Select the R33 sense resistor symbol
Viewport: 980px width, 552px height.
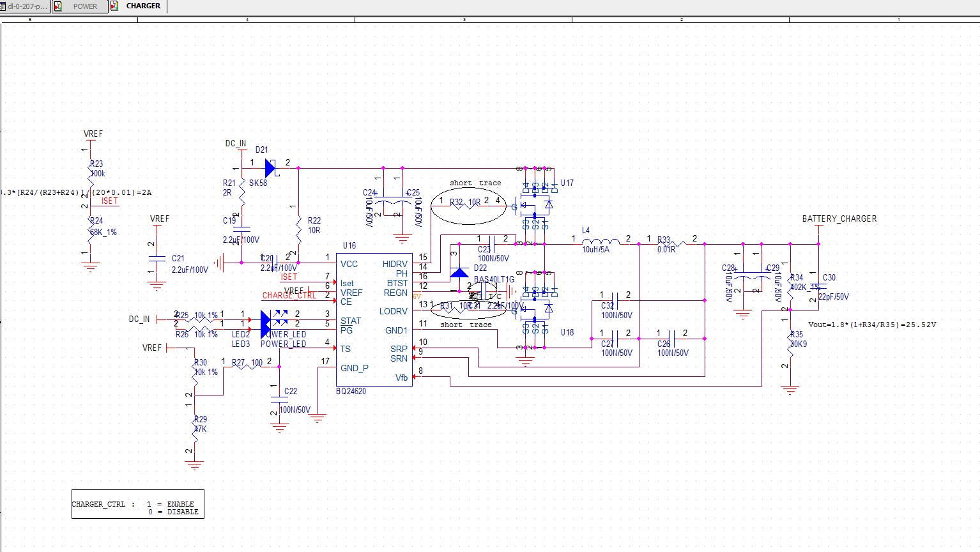point(672,244)
